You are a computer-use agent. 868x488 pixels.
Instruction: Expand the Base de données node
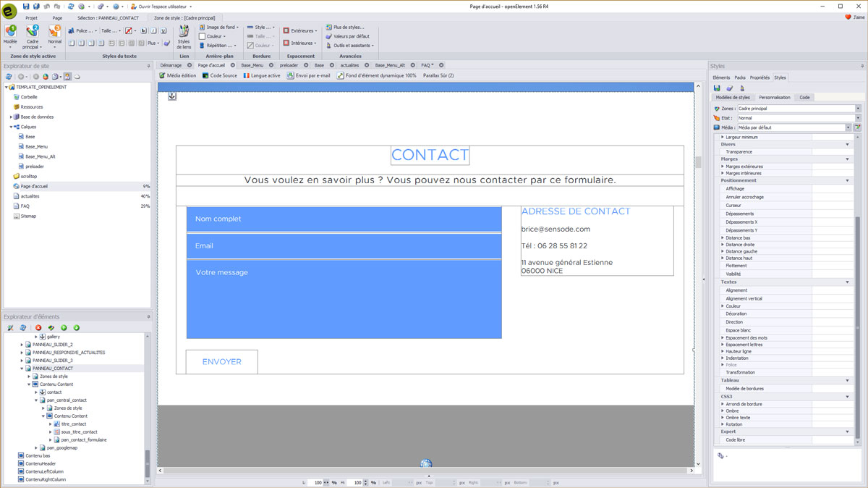click(11, 117)
